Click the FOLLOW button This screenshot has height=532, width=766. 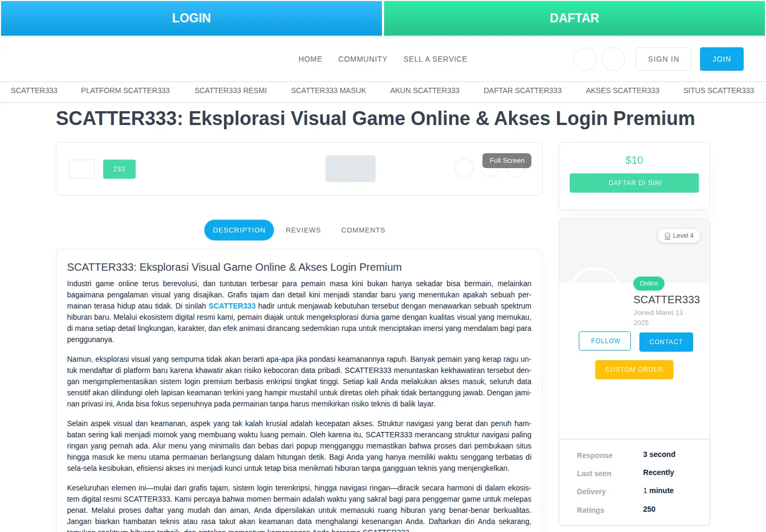pyautogui.click(x=605, y=341)
